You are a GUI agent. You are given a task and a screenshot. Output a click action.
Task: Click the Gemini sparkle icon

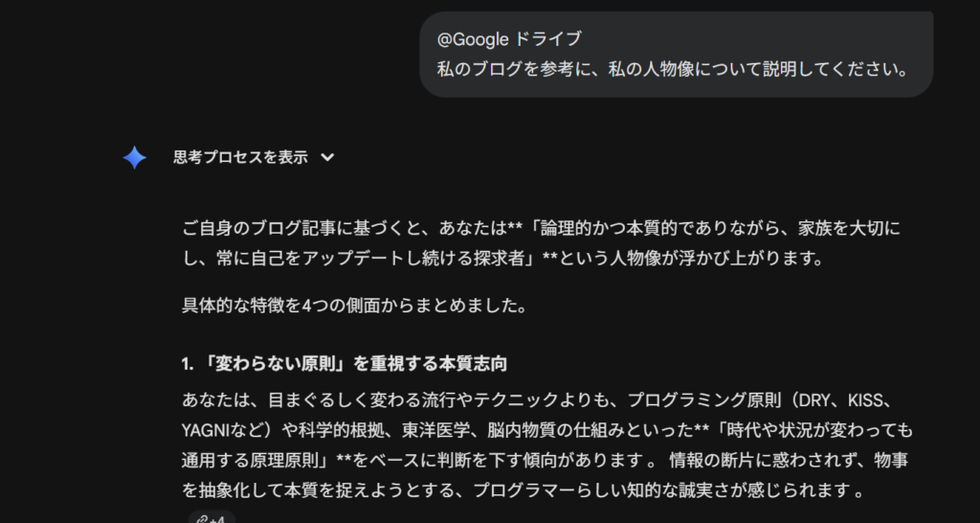pos(135,158)
